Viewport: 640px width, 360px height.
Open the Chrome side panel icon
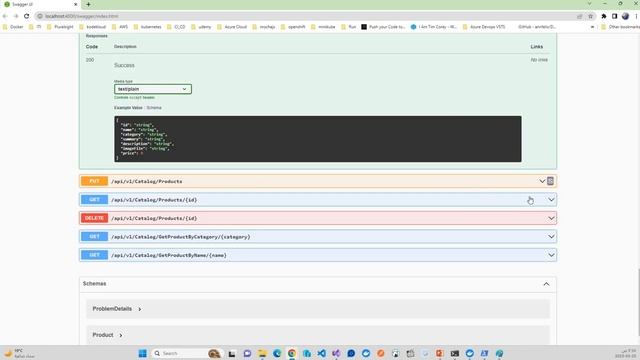point(614,16)
